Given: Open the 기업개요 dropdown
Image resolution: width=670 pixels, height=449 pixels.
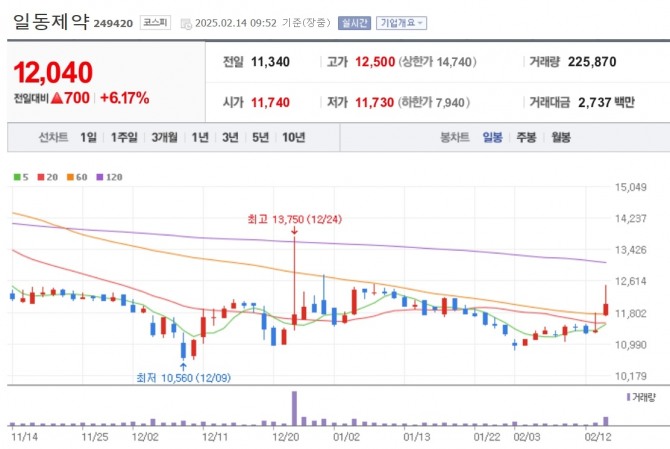Looking at the screenshot, I should click(x=401, y=23).
